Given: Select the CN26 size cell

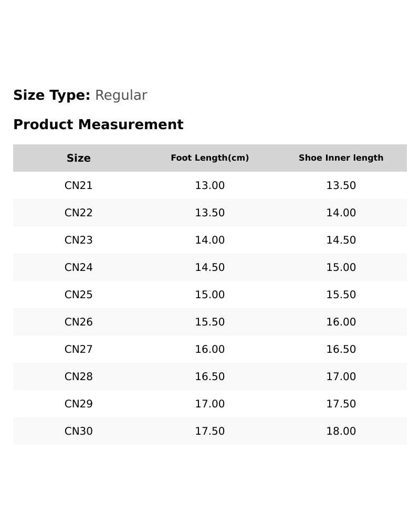Looking at the screenshot, I should (x=78, y=322).
